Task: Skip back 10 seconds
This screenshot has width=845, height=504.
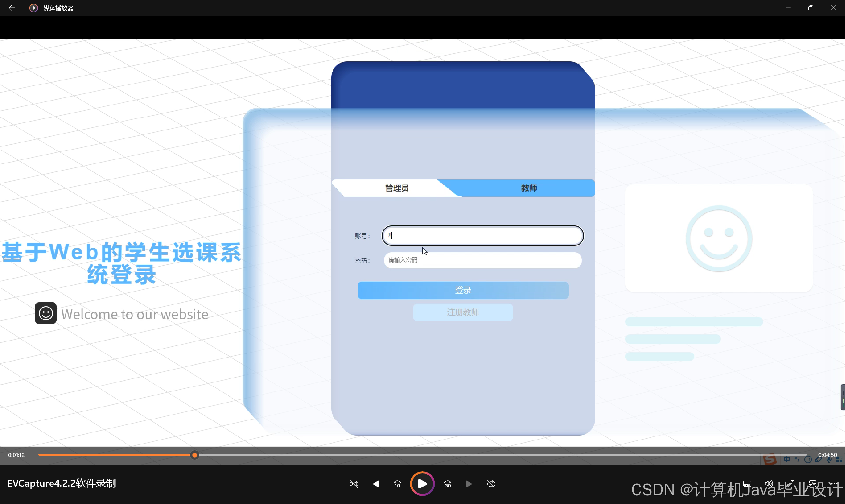Action: pos(397,484)
